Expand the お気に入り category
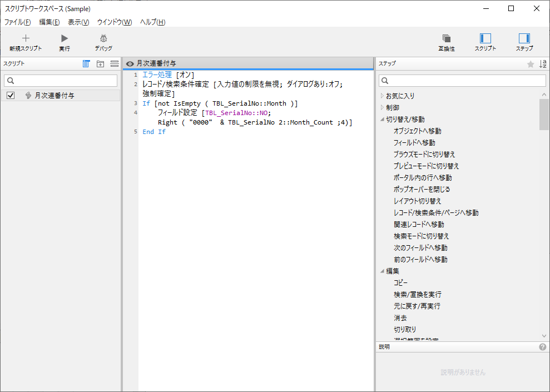The width and height of the screenshot is (550, 392). [381, 95]
